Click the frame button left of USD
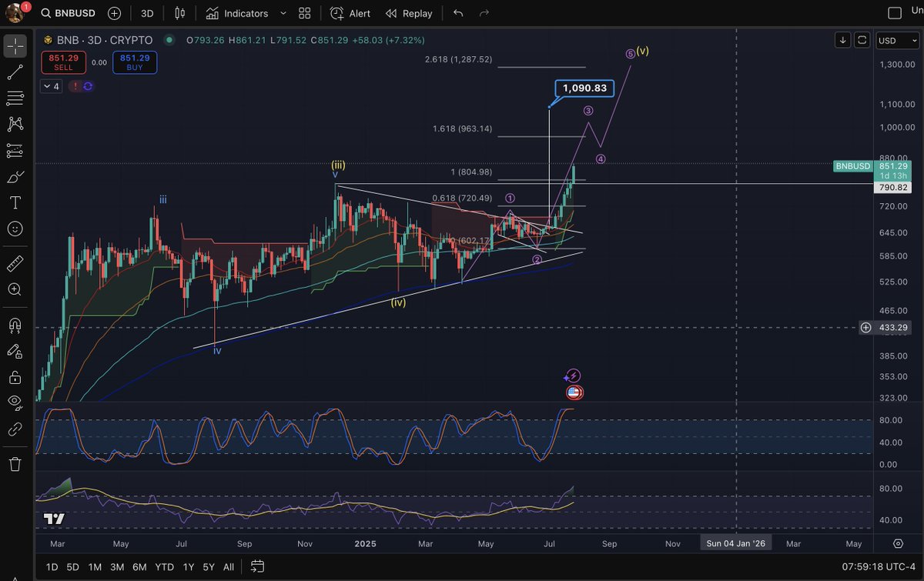The image size is (924, 581). [862, 40]
